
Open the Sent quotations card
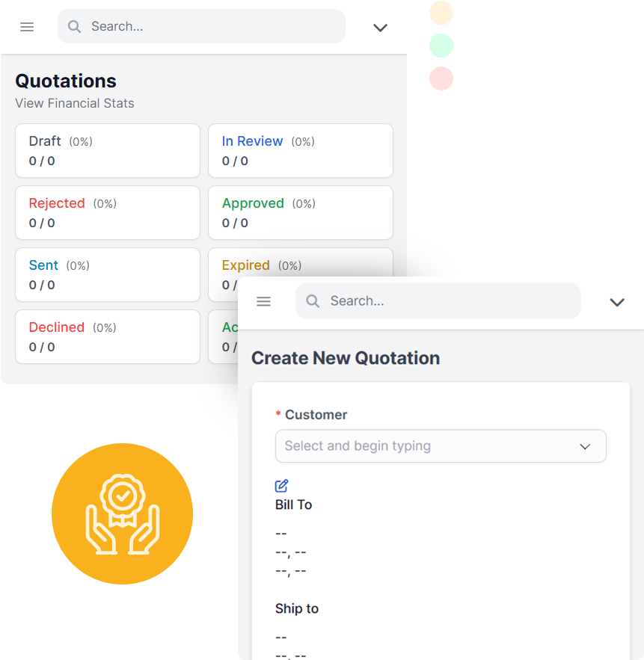(108, 274)
